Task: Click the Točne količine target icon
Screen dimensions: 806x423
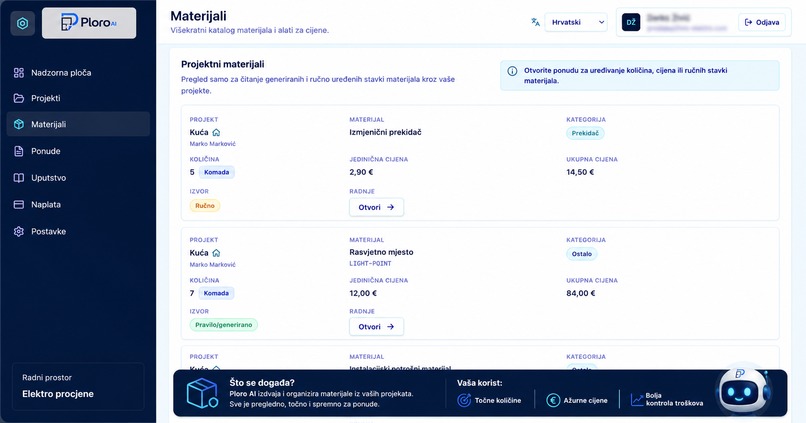Action: pos(464,400)
